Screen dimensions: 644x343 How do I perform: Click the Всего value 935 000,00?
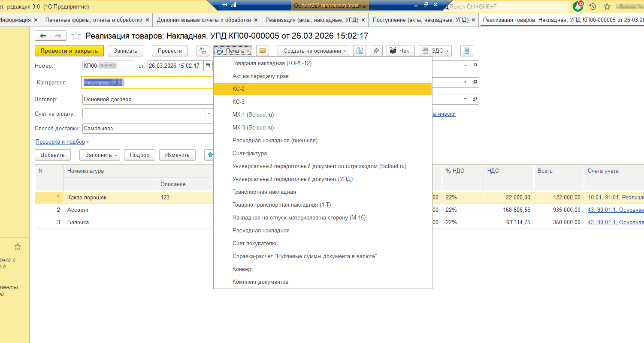coord(566,210)
